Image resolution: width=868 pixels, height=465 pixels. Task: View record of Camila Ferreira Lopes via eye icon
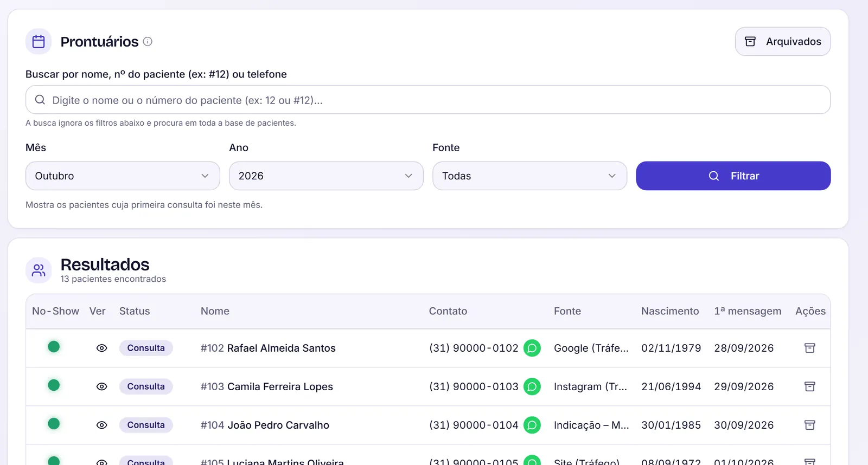[x=101, y=386]
